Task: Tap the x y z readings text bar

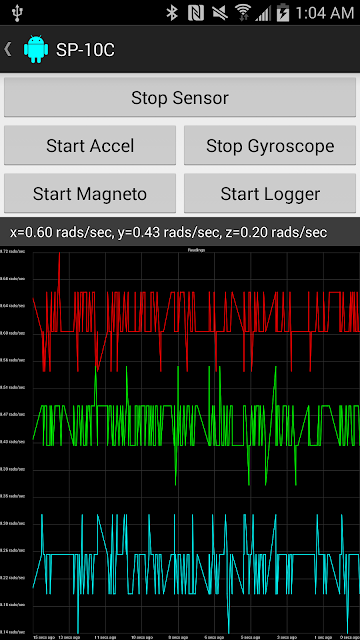Action: [180, 232]
